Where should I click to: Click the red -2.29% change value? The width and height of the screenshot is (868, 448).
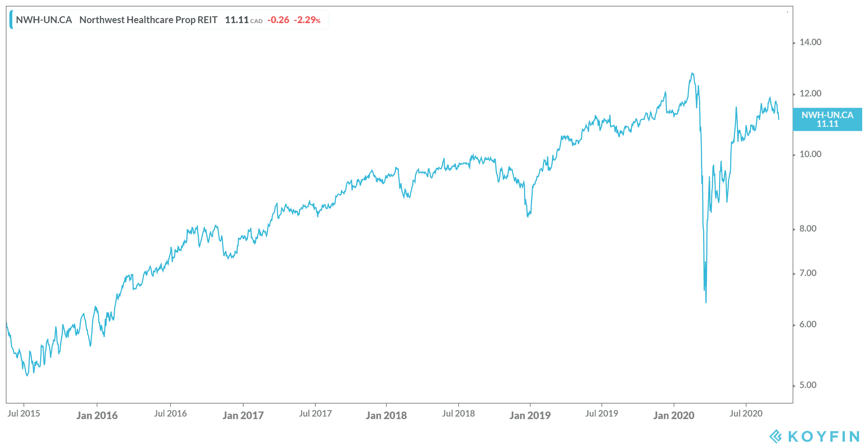[307, 20]
